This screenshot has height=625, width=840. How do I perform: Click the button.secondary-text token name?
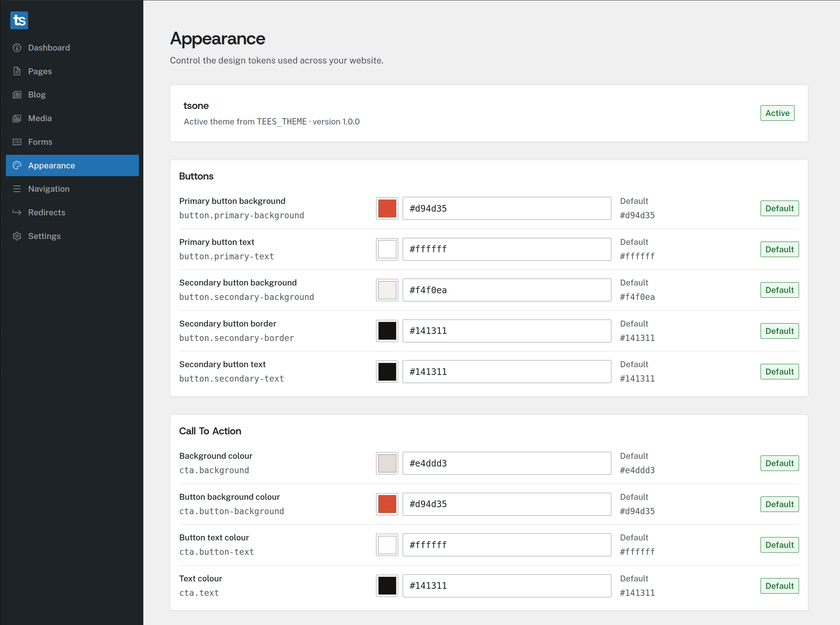point(231,379)
